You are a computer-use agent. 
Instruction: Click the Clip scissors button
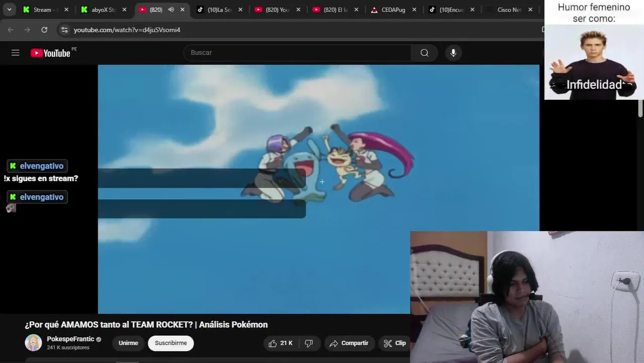pos(395,343)
